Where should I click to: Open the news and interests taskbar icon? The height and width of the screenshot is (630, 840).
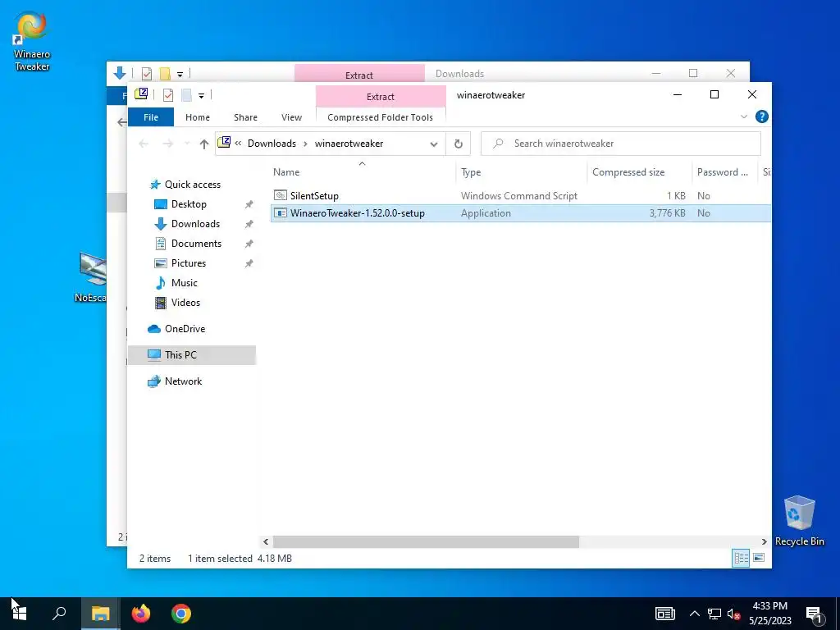[x=664, y=614]
